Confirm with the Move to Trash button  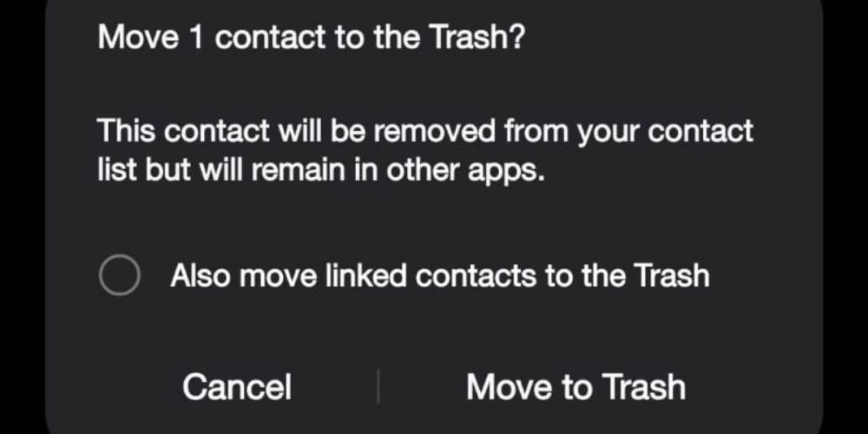click(575, 386)
